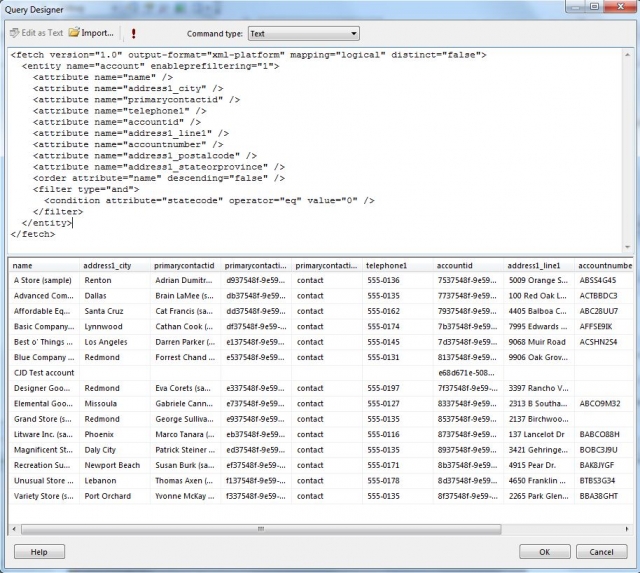Select the address1_city column header
The width and height of the screenshot is (640, 573).
[115, 266]
